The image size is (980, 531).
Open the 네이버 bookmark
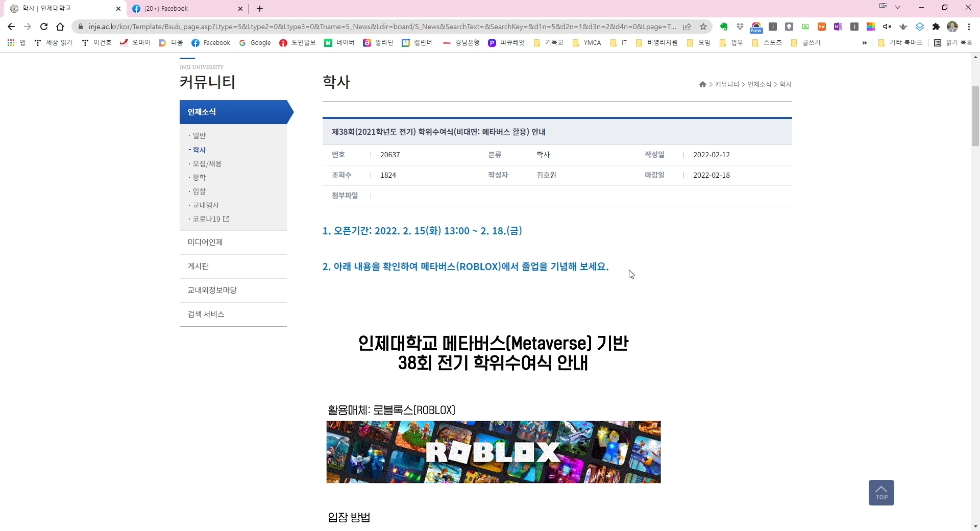click(339, 42)
